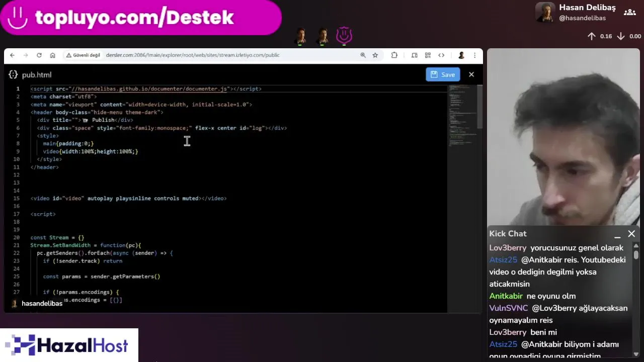Viewport: 644px width, 362px height.
Task: Open the browser profile avatar
Action: pos(461,55)
